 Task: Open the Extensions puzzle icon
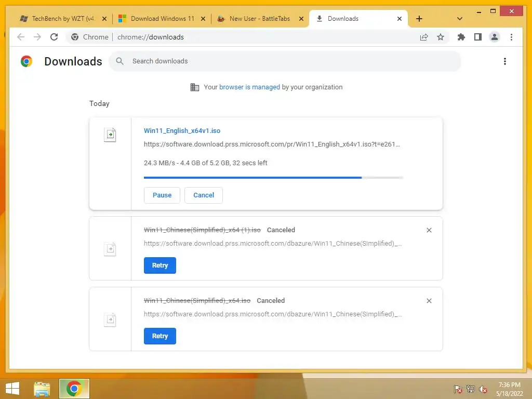point(461,37)
